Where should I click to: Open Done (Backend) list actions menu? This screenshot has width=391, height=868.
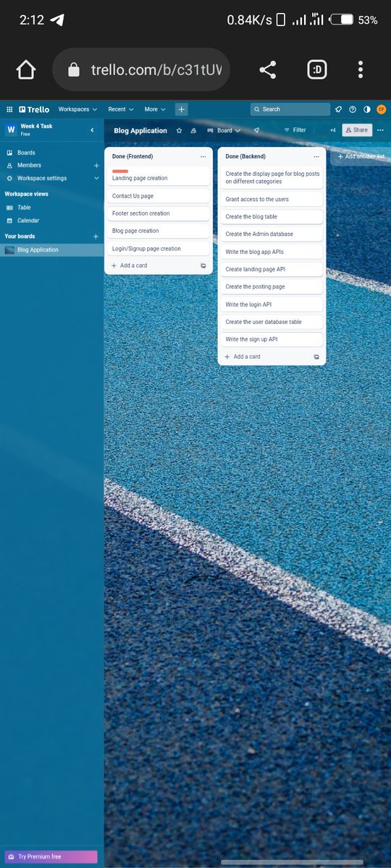click(x=316, y=156)
